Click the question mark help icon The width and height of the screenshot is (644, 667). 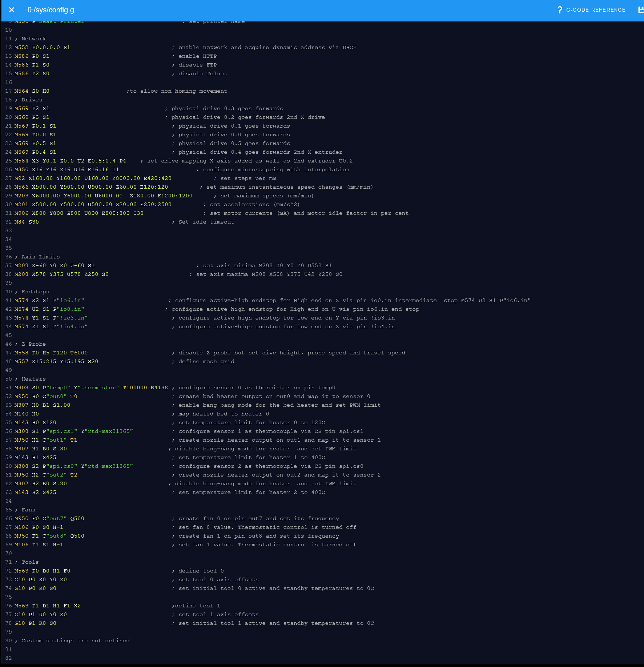(x=560, y=10)
